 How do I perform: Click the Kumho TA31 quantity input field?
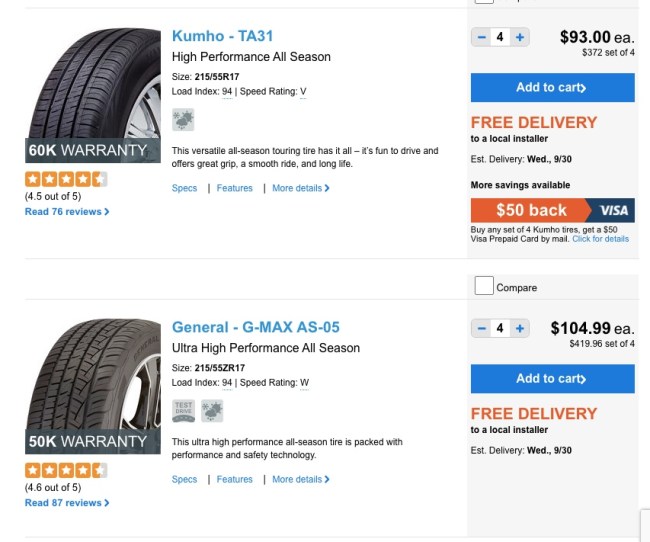500,37
